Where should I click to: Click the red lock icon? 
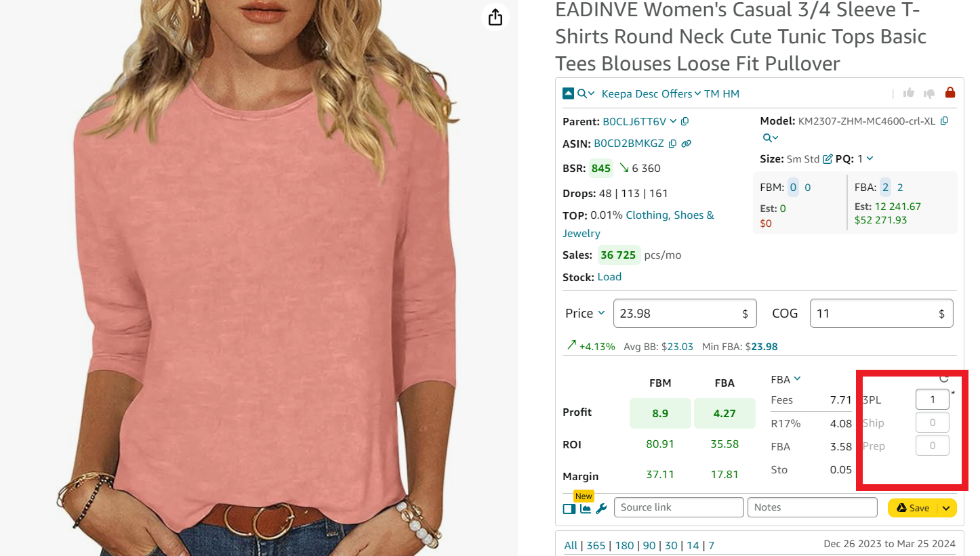coord(950,93)
